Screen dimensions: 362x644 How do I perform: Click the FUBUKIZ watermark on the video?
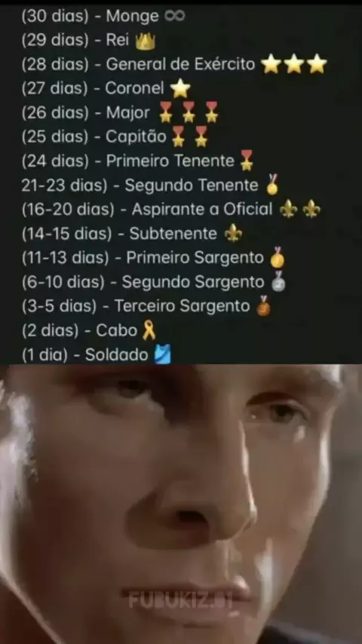pyautogui.click(x=181, y=601)
